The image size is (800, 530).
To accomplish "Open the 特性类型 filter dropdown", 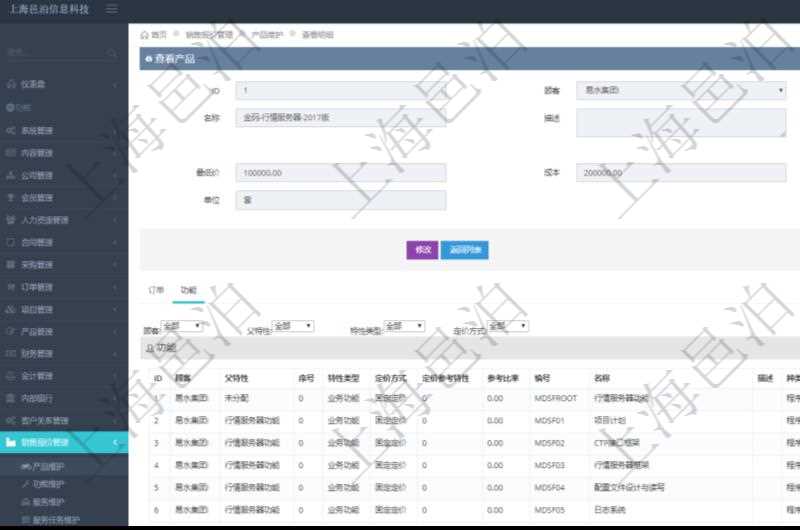I will (404, 326).
